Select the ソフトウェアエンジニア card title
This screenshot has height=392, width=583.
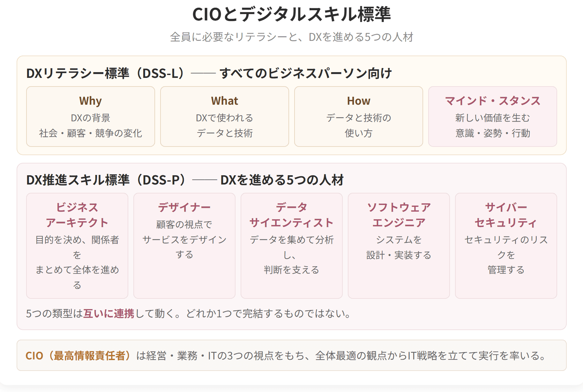399,215
